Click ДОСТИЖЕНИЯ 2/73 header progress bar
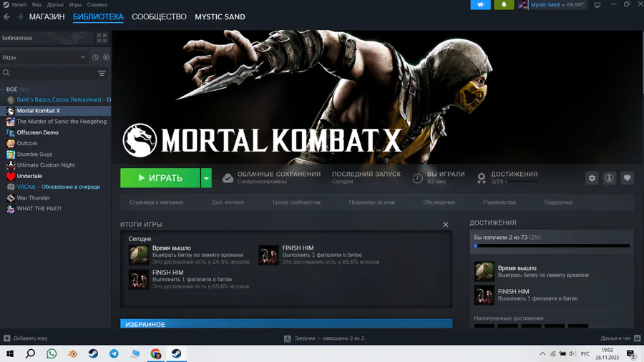 coord(522,182)
